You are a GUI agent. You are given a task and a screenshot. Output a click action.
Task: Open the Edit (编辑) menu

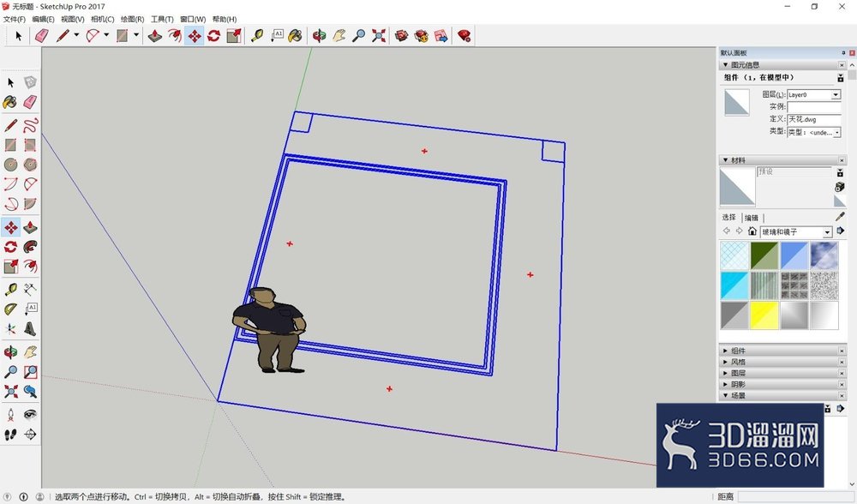pyautogui.click(x=43, y=19)
